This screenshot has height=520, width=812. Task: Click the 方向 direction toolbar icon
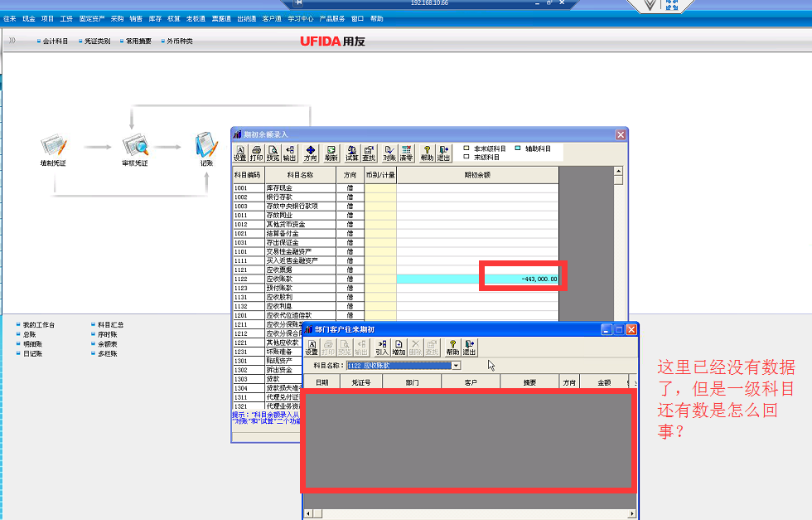pyautogui.click(x=311, y=153)
